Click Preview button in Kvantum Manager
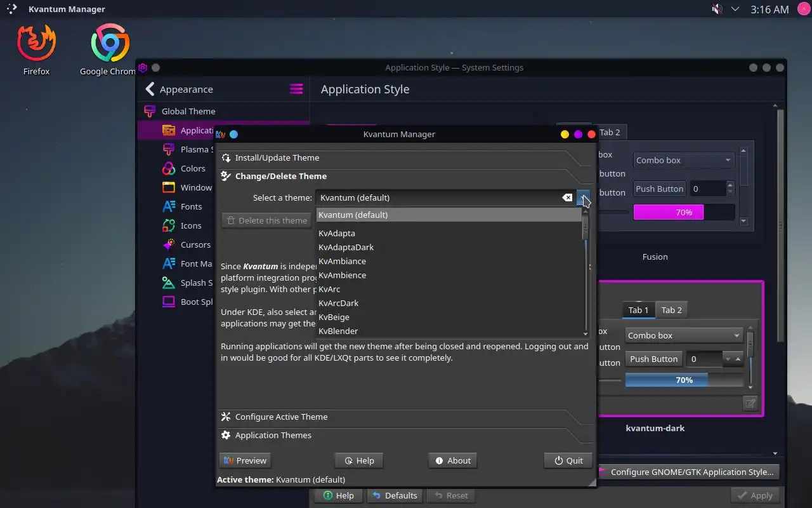This screenshot has width=812, height=508. click(245, 460)
